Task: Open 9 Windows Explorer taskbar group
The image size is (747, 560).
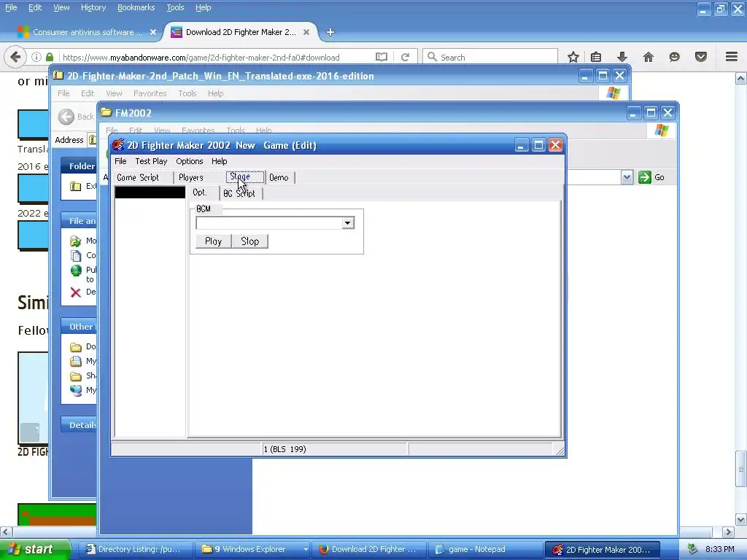Action: pos(252,549)
